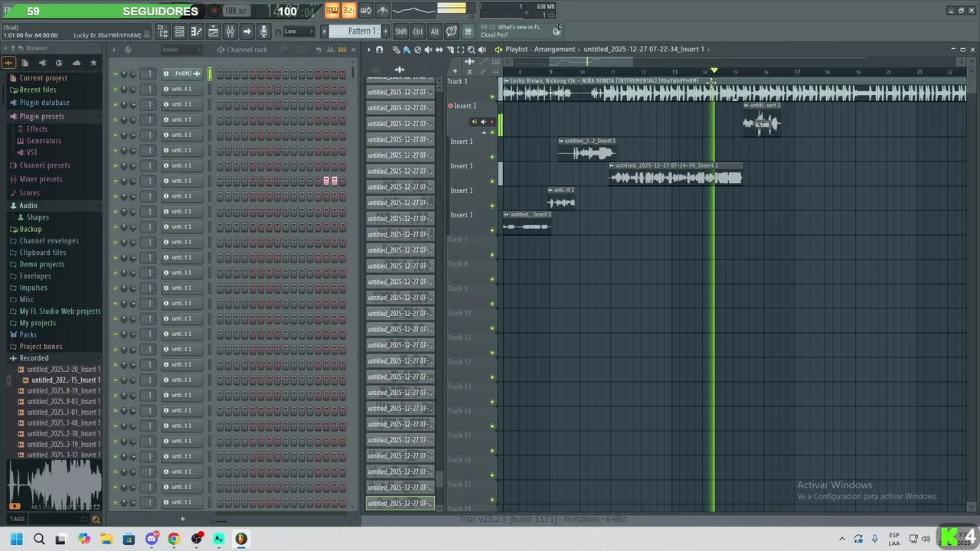Toggle mute dot for Track 9
980x551 pixels.
click(492, 304)
